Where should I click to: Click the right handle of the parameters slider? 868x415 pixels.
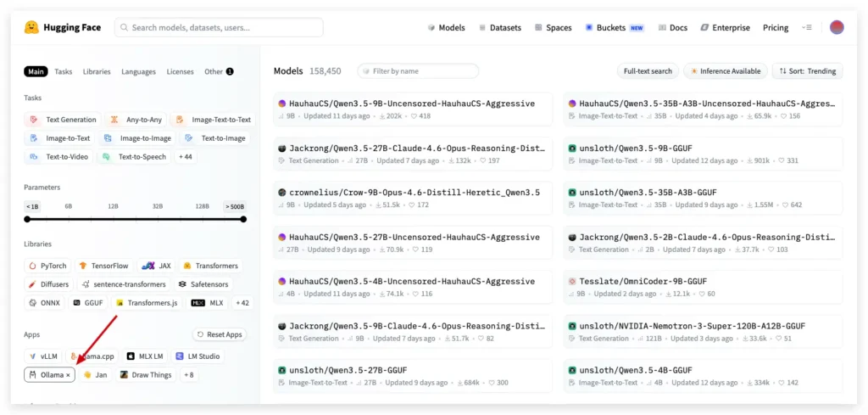pos(243,220)
